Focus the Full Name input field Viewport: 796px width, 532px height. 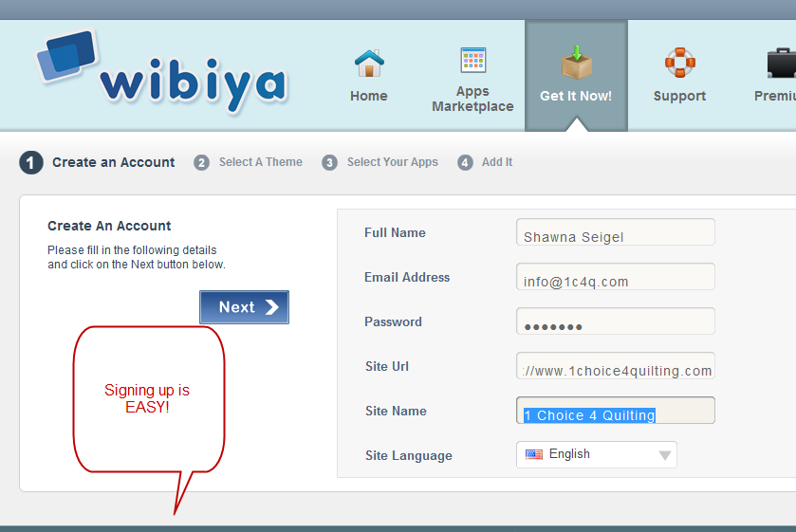[616, 232]
